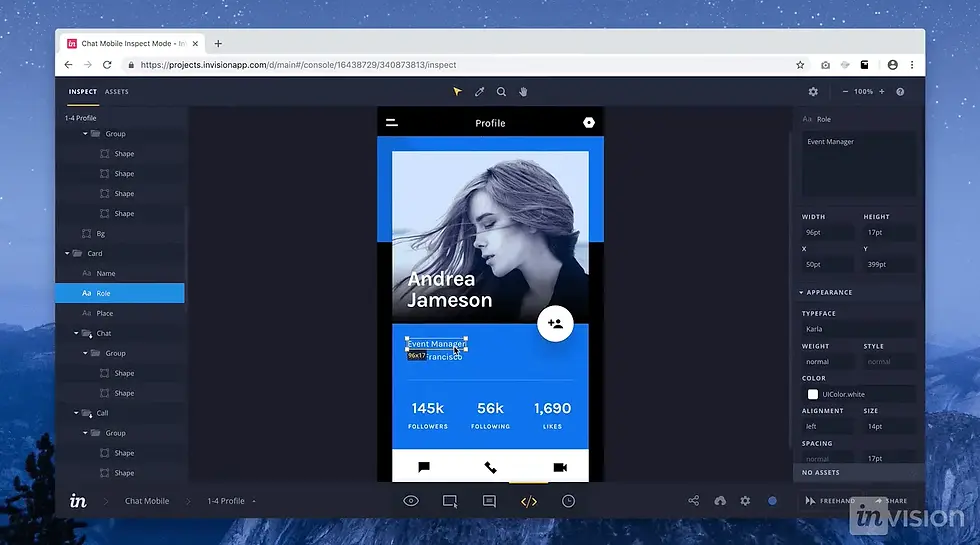The image size is (980, 545).
Task: Select the Bg layer
Action: 120,234
